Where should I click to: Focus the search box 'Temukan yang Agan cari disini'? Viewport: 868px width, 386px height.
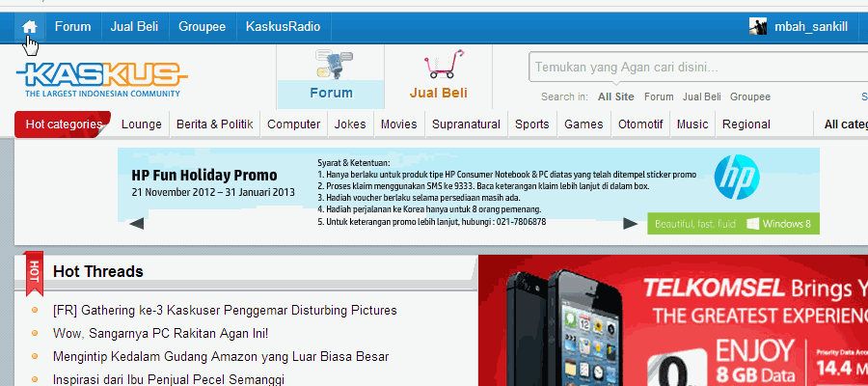point(697,69)
